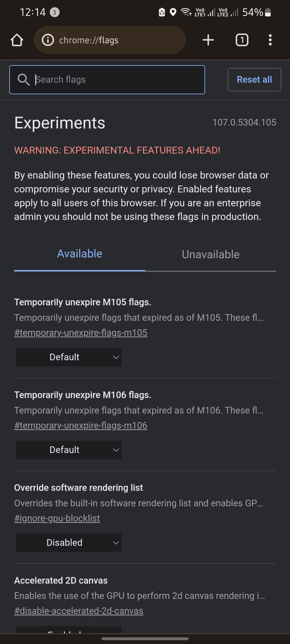Switch to the Unavailable tab
Viewport: 290px width, 644px height.
(x=210, y=255)
